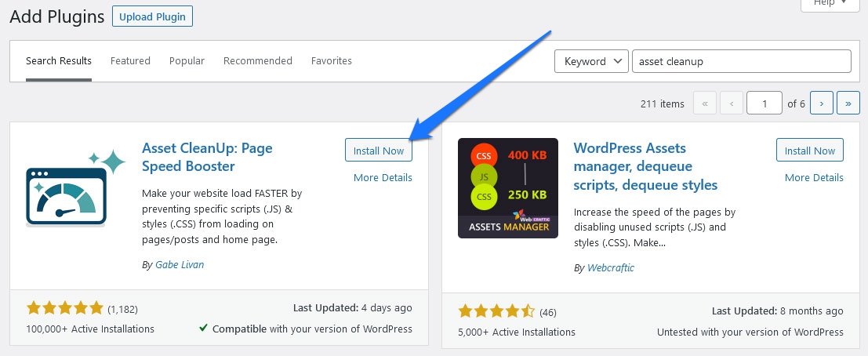Click Last Updated: 8 months ago text
The width and height of the screenshot is (868, 356).
[778, 311]
